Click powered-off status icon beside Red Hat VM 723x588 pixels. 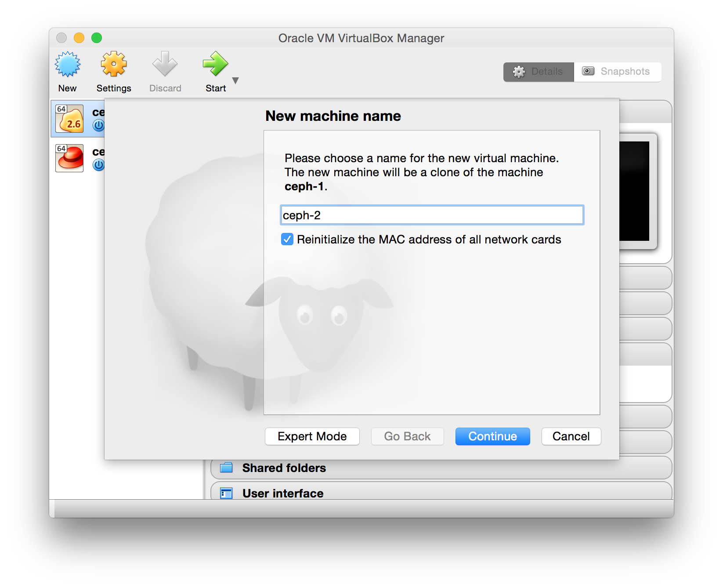pos(99,165)
